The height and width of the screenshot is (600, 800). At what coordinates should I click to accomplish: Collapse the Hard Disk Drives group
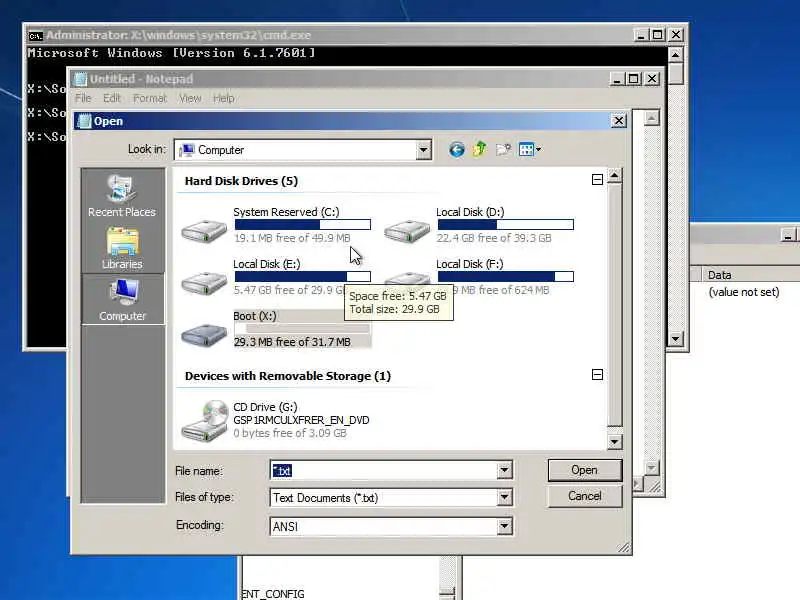pos(597,180)
